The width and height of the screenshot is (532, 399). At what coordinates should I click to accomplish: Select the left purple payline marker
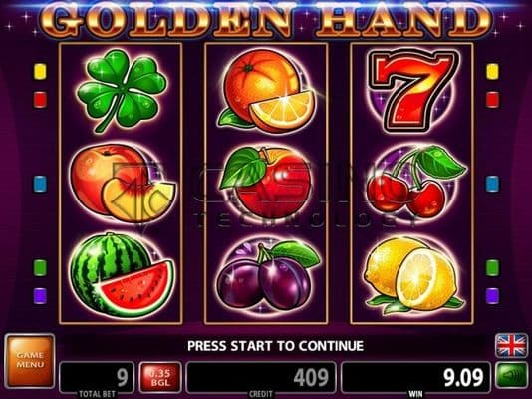(x=40, y=296)
